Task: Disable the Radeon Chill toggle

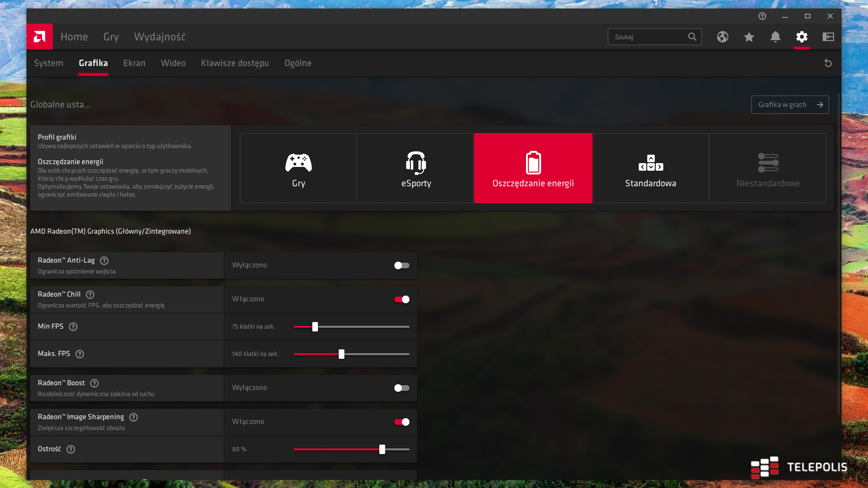Action: coord(401,299)
